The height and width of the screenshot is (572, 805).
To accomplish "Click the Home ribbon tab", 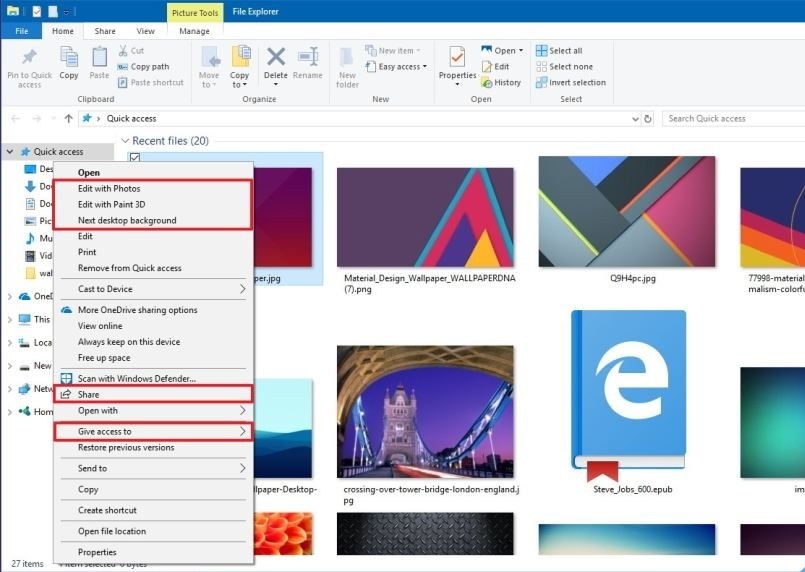I will click(x=63, y=31).
